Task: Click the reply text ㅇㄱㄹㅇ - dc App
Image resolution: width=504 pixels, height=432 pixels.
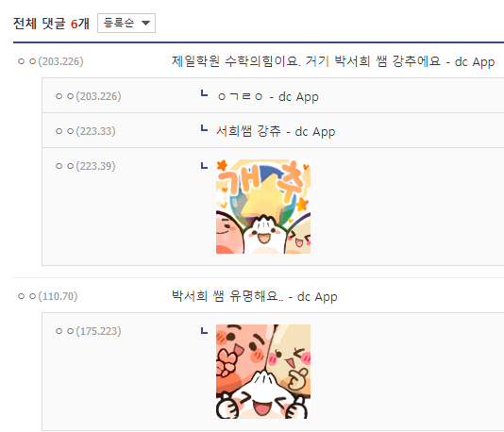Action: [268, 96]
